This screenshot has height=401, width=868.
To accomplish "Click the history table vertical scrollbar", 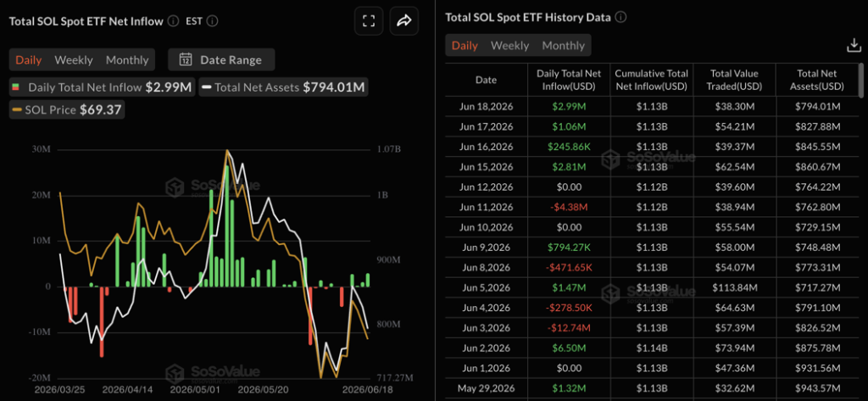I will click(861, 79).
